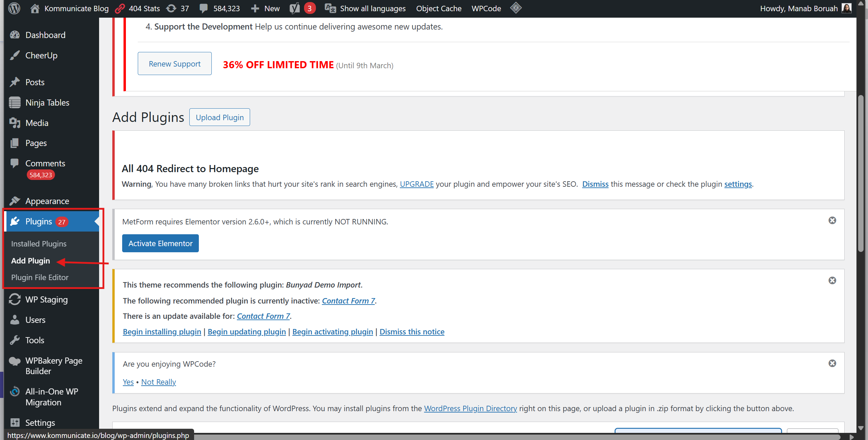Click Begin installing plugin link
Viewport: 868px width, 440px height.
click(x=162, y=331)
